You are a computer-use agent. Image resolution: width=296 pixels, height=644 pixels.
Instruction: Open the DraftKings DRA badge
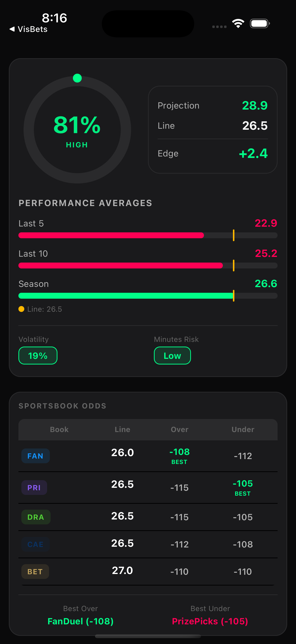(x=36, y=517)
